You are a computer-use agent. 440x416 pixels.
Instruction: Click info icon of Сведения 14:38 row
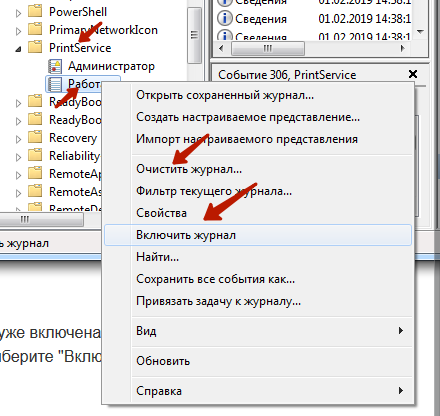225,18
